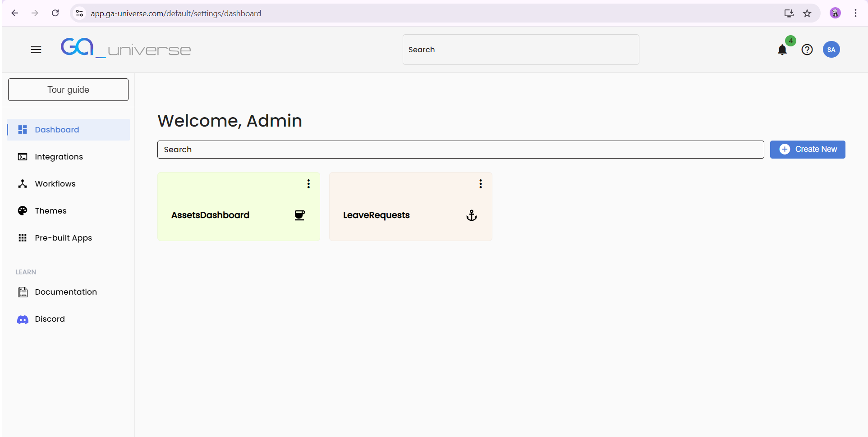The width and height of the screenshot is (868, 437).
Task: Click the Documentation page icon
Action: (x=23, y=292)
